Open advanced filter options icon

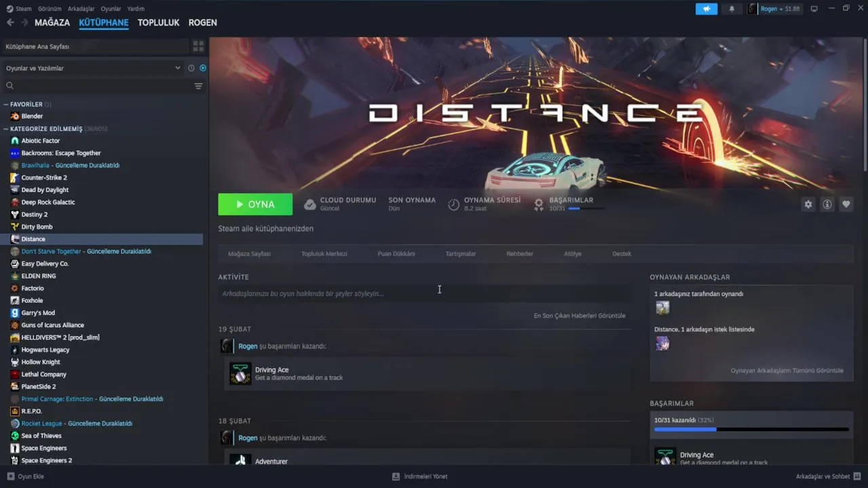tap(199, 86)
